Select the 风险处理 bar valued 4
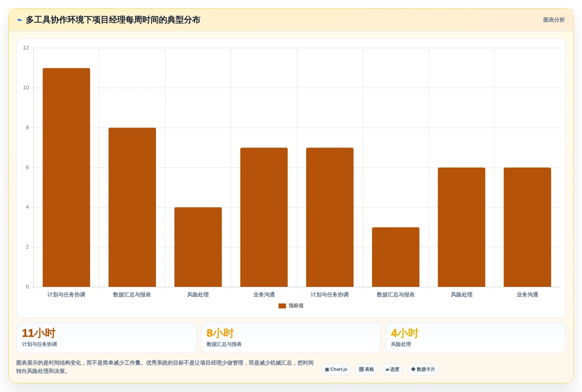The height and width of the screenshot is (392, 582). pyautogui.click(x=198, y=247)
